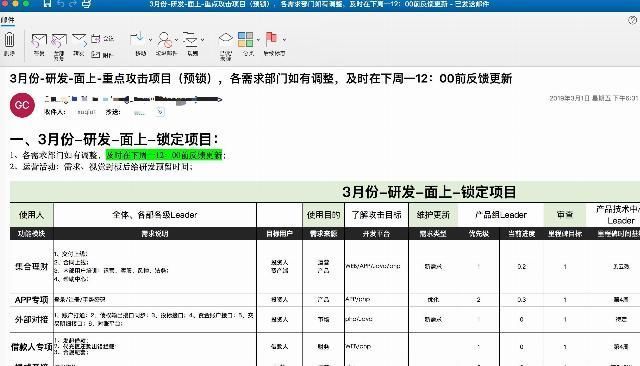Click the heading 一、3月份-研发-面上-锁定项目
This screenshot has width=640, height=366.
point(114,140)
